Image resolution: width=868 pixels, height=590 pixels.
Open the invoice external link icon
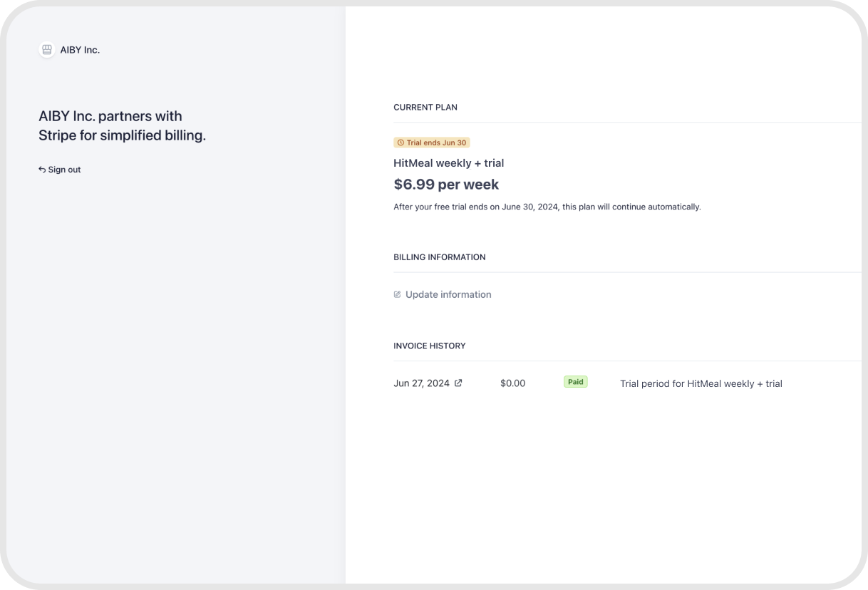tap(458, 383)
